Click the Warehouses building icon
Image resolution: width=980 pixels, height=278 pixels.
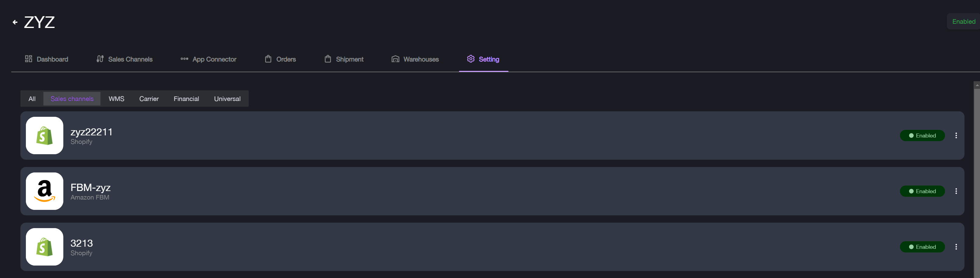395,59
